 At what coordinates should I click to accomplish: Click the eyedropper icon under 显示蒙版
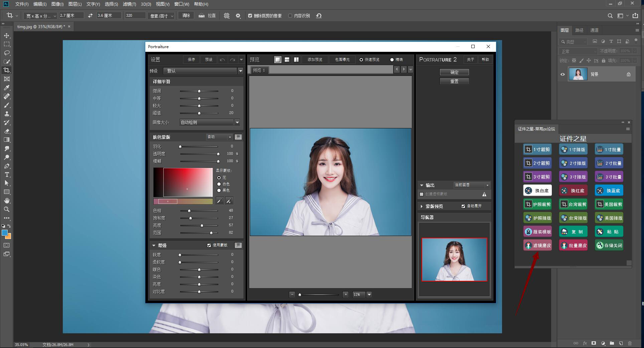click(219, 201)
